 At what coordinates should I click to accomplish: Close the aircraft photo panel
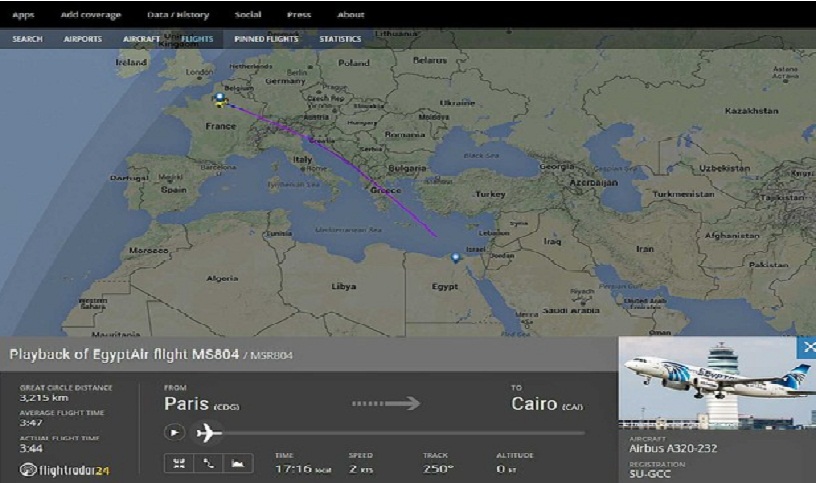[807, 347]
